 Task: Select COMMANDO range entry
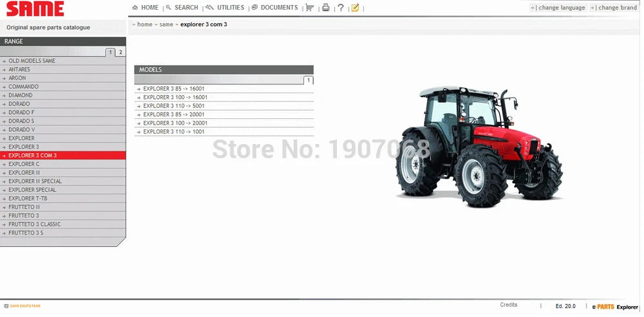[x=63, y=87]
